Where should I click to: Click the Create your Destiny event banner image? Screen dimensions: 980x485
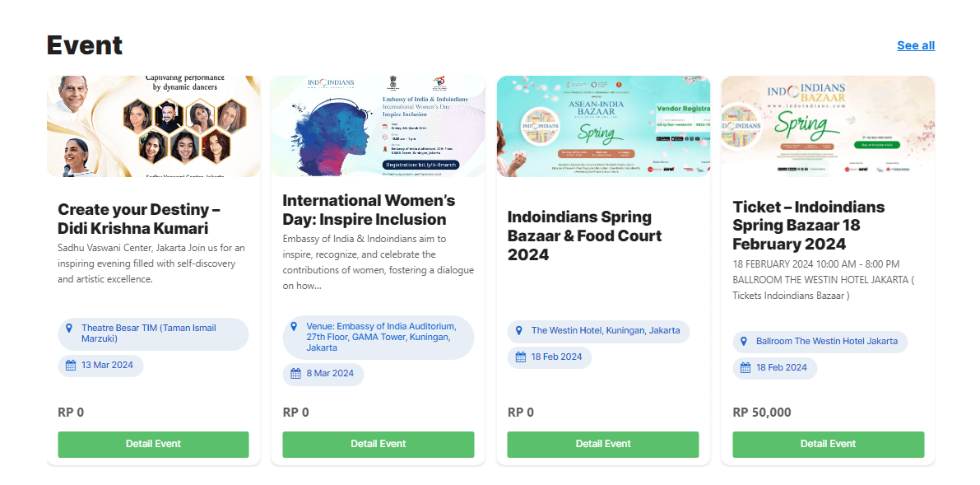click(154, 126)
